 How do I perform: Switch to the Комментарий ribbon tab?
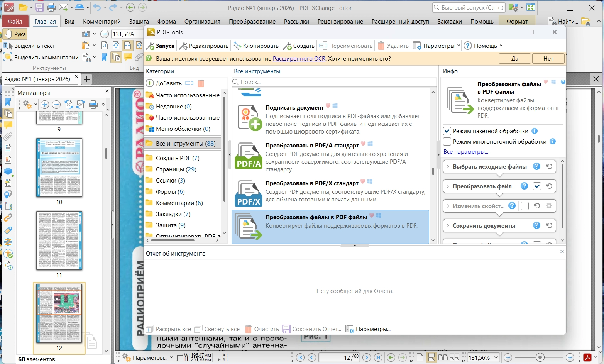(102, 22)
